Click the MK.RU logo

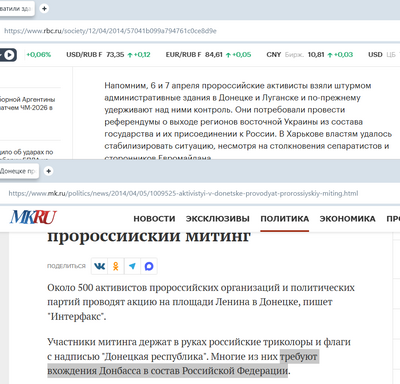(33, 217)
